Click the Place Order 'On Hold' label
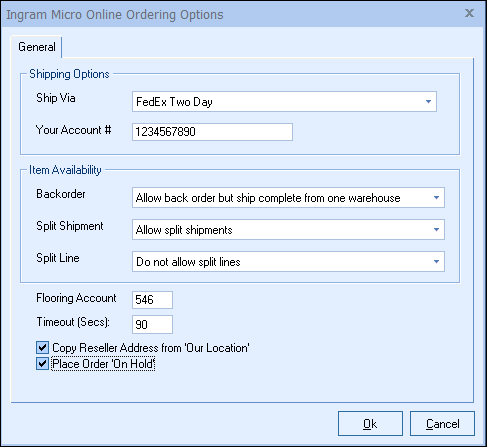Viewport: 487px width, 447px height. 103,364
